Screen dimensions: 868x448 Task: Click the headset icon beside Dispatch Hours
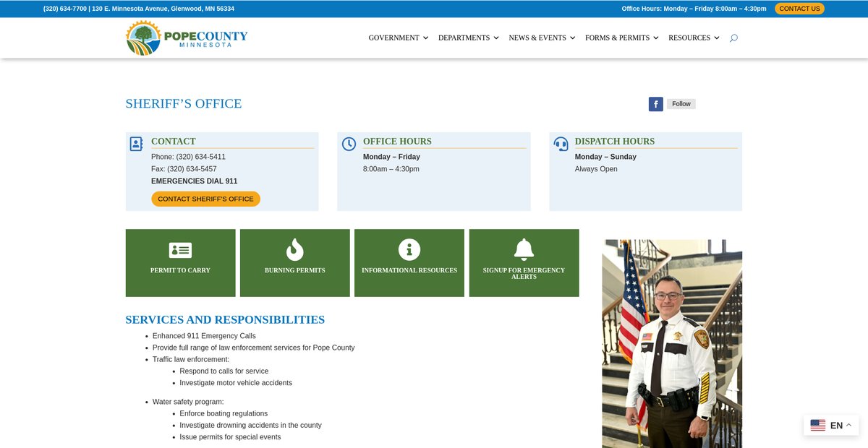point(561,144)
